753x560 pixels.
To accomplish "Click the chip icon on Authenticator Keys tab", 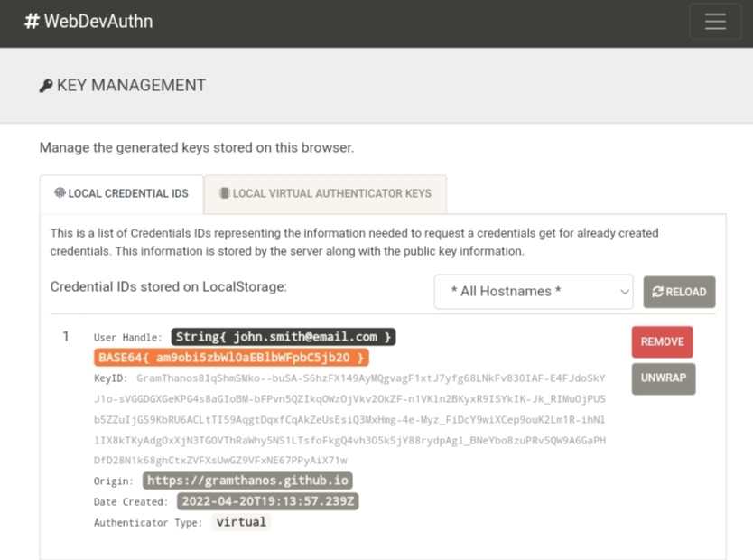I will click(224, 193).
